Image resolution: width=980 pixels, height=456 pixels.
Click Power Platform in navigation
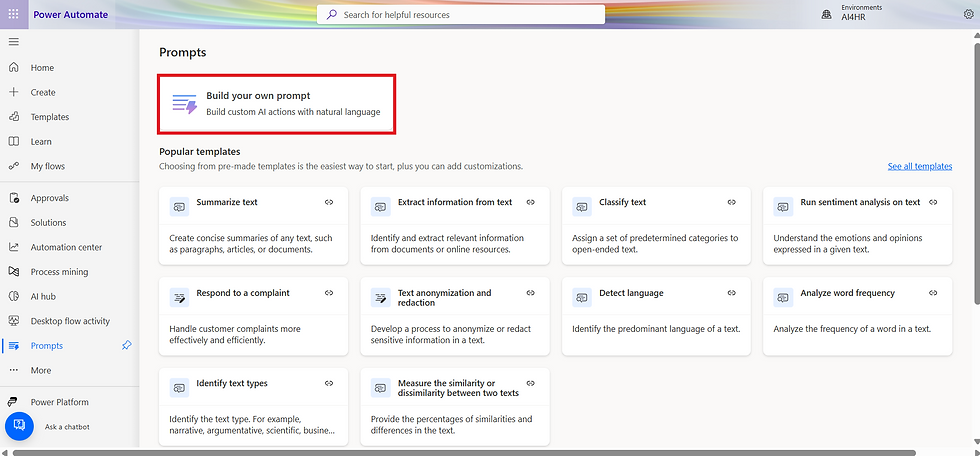tap(69, 402)
